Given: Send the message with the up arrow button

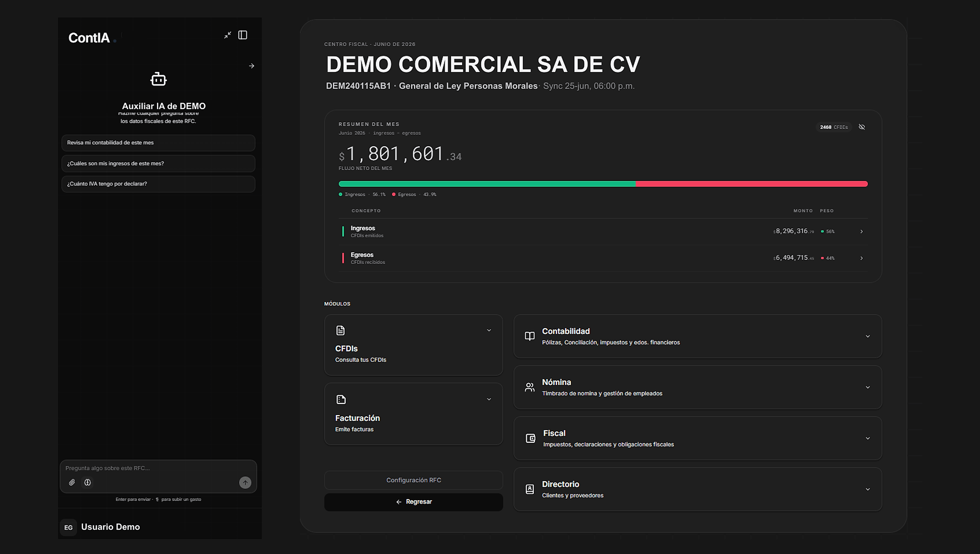Looking at the screenshot, I should 245,482.
